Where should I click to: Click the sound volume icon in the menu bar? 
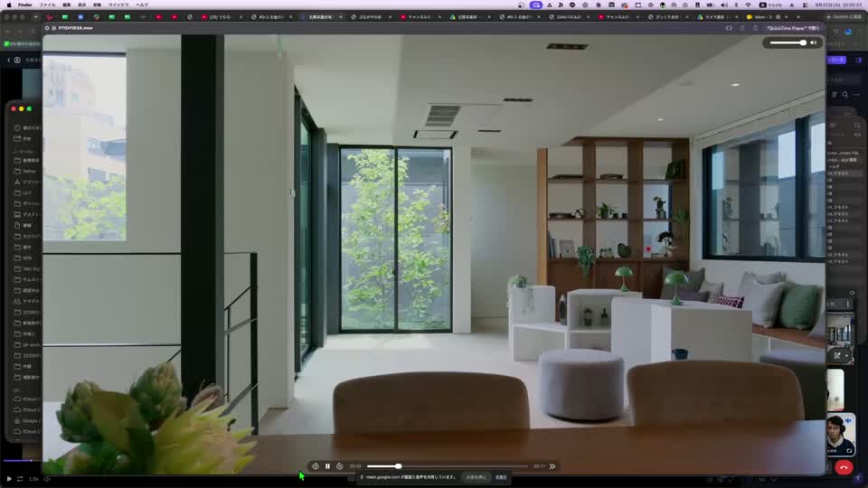click(x=724, y=5)
